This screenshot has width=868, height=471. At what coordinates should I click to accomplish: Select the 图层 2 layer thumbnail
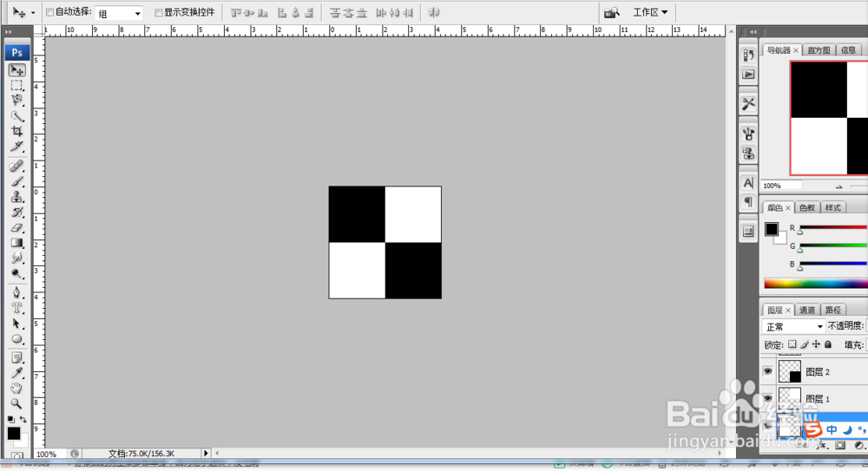tap(790, 371)
